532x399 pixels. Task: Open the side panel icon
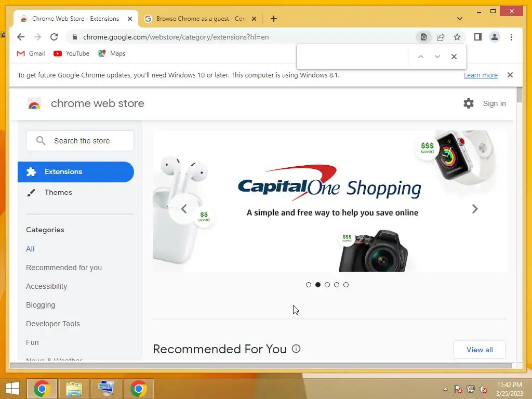click(x=478, y=37)
